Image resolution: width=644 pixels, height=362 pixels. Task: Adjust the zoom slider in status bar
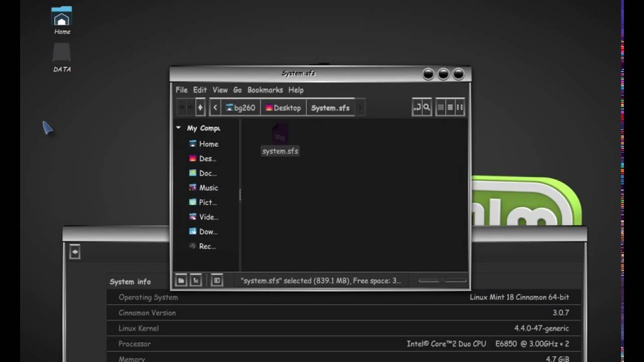(443, 280)
